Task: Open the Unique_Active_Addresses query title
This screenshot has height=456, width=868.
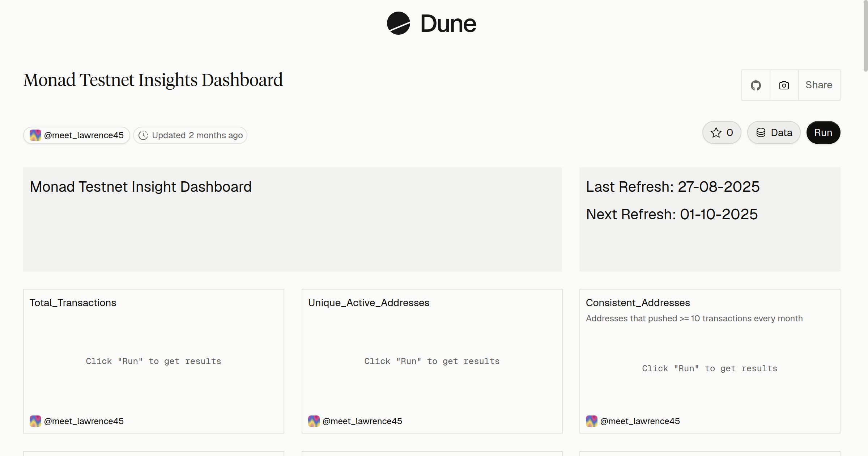Action: point(369,303)
